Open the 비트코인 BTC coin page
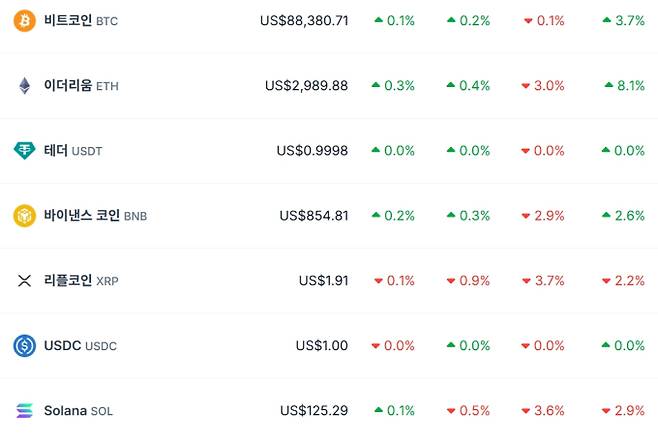The height and width of the screenshot is (443, 658). coord(68,21)
